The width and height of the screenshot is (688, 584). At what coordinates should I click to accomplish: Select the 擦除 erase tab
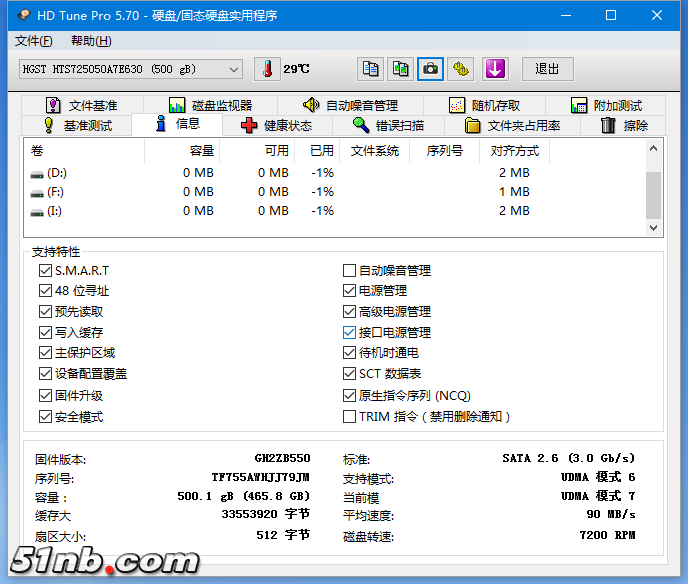tap(624, 125)
